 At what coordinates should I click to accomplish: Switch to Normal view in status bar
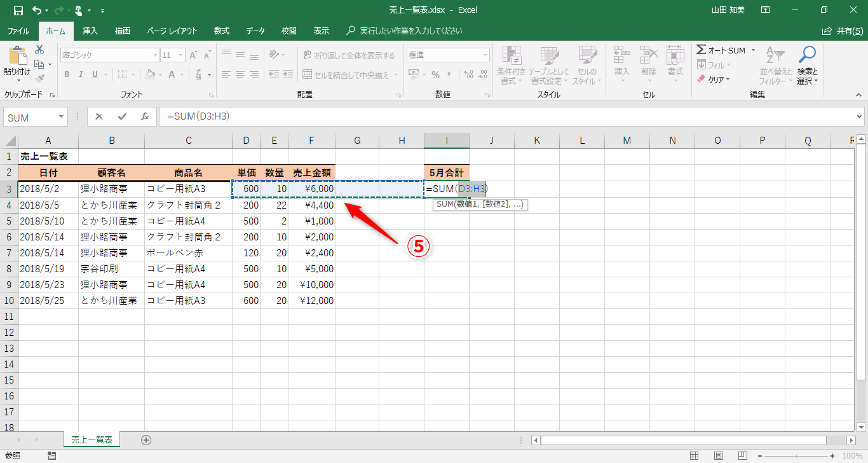tap(695, 455)
